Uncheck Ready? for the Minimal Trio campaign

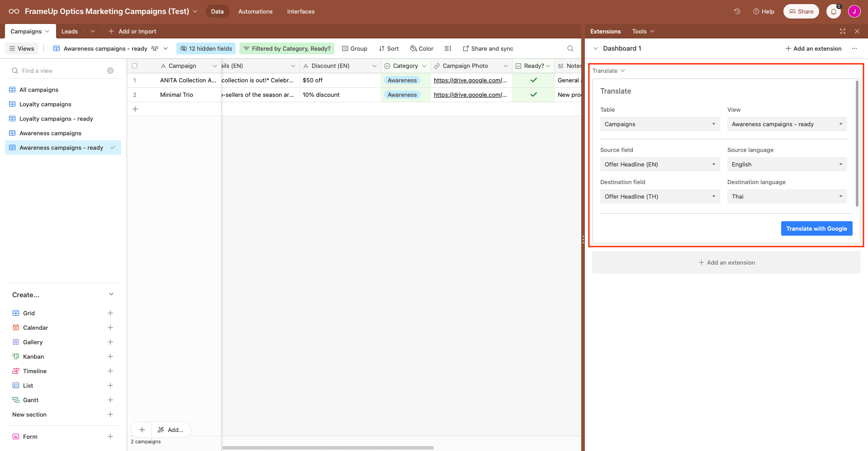[x=533, y=95]
